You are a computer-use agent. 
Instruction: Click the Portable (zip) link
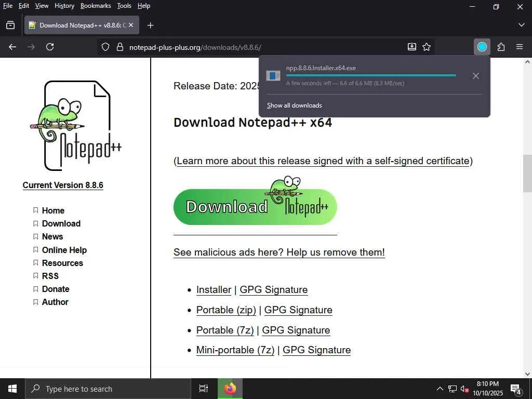point(226,310)
